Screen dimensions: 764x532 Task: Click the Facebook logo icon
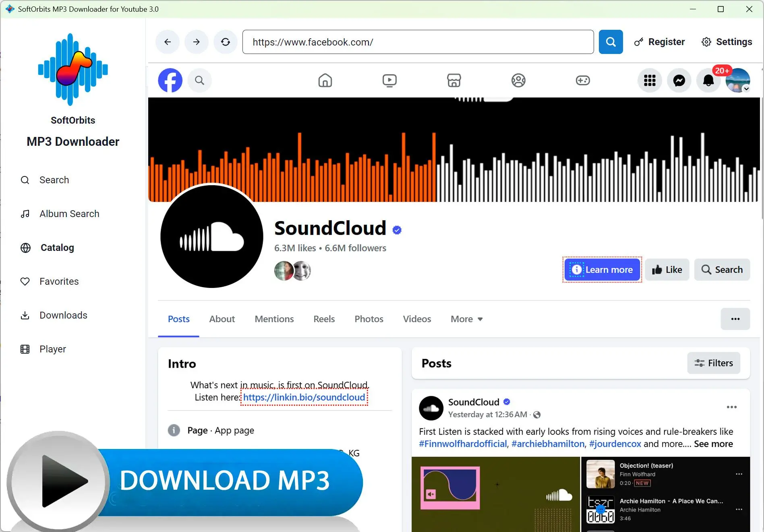point(170,80)
